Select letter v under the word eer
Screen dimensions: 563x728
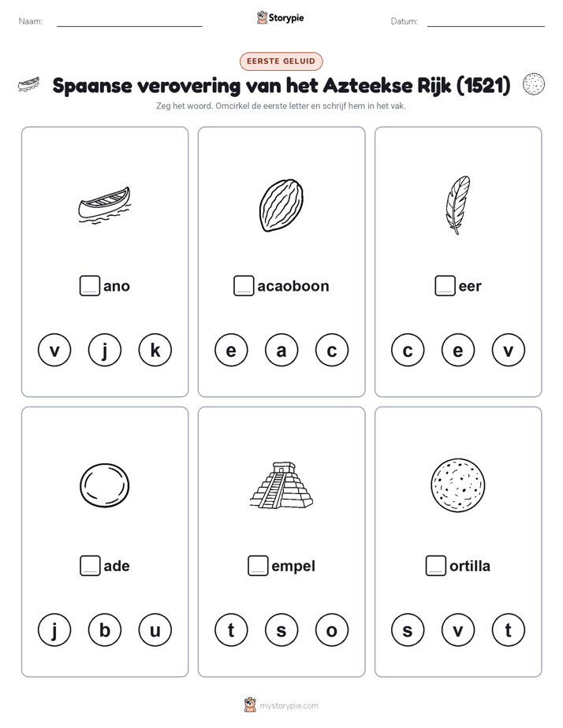click(508, 350)
